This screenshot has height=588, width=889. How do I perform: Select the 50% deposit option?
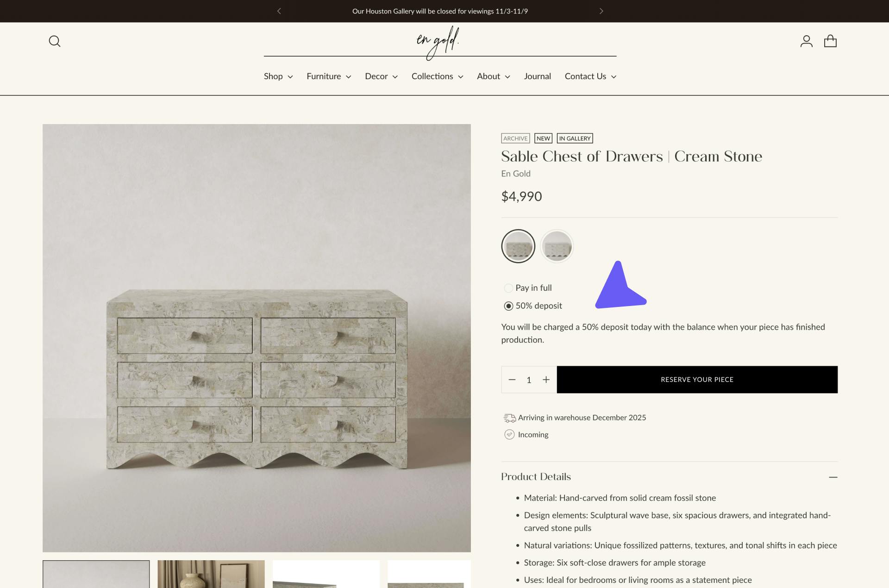pyautogui.click(x=508, y=306)
